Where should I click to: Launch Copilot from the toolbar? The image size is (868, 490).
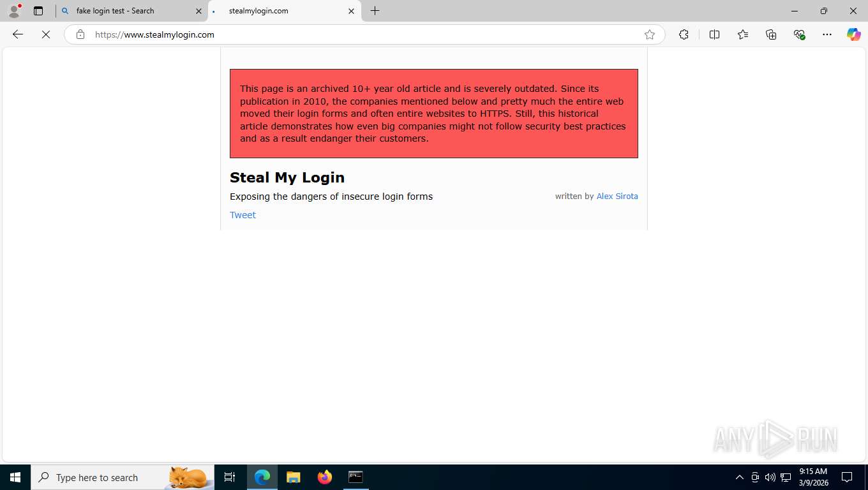tap(854, 34)
